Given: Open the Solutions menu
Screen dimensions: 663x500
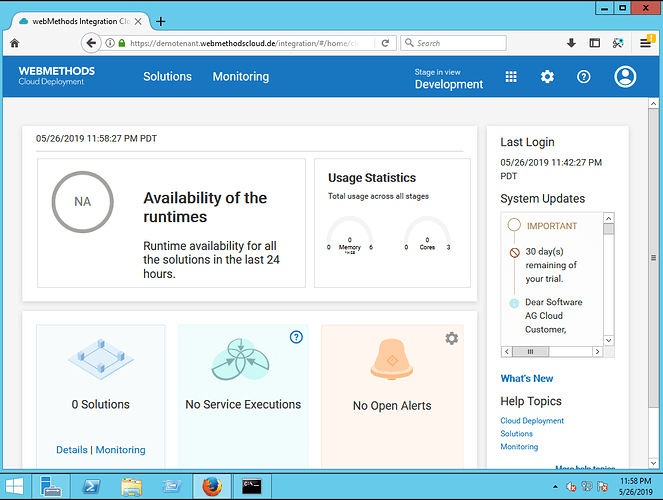Looking at the screenshot, I should click(x=167, y=77).
